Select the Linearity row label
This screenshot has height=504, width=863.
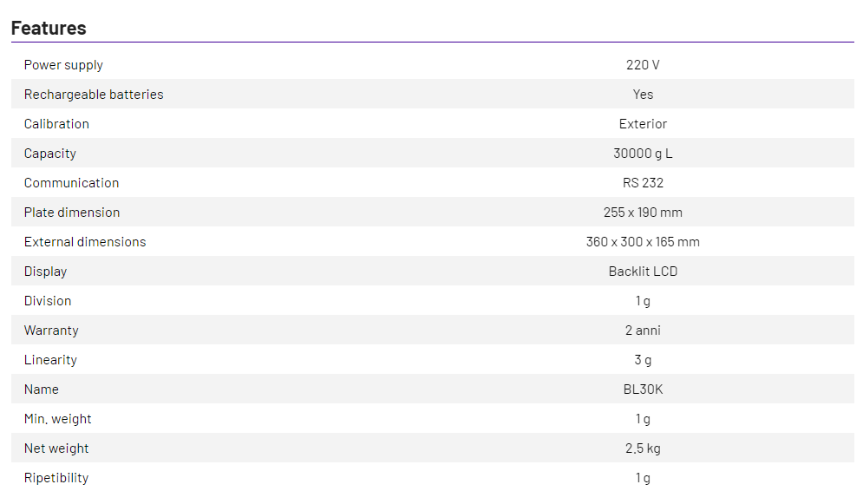point(50,360)
